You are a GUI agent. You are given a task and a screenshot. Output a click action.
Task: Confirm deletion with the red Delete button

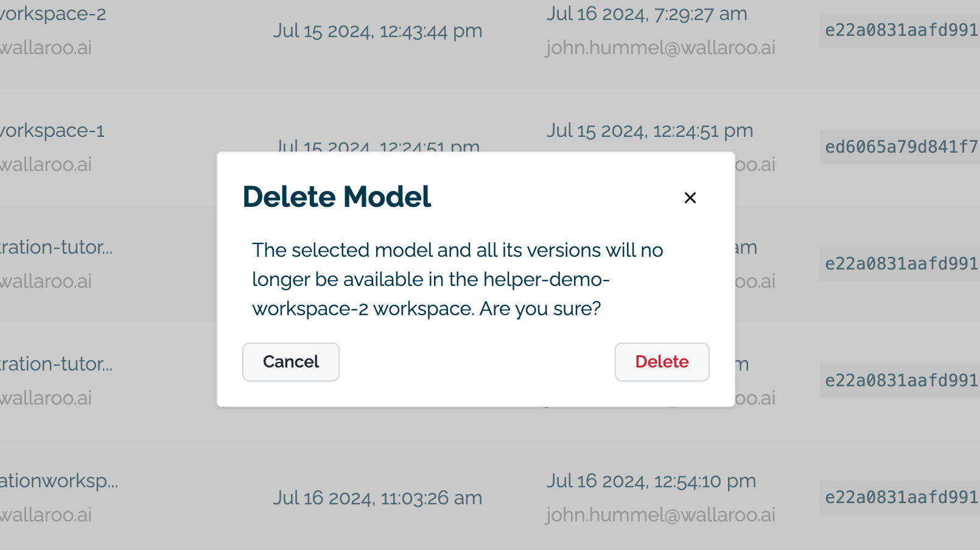(x=662, y=362)
